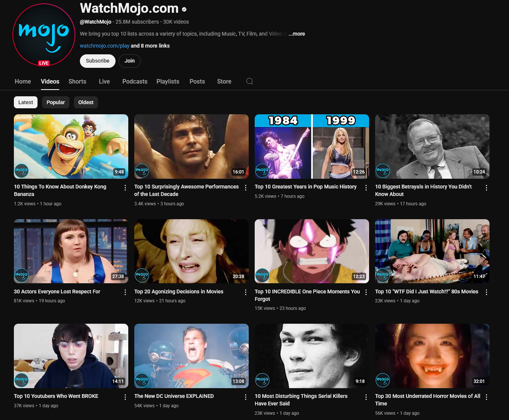Play the 16:01 awesome performances thumbnail
This screenshot has width=509, height=420.
[191, 146]
